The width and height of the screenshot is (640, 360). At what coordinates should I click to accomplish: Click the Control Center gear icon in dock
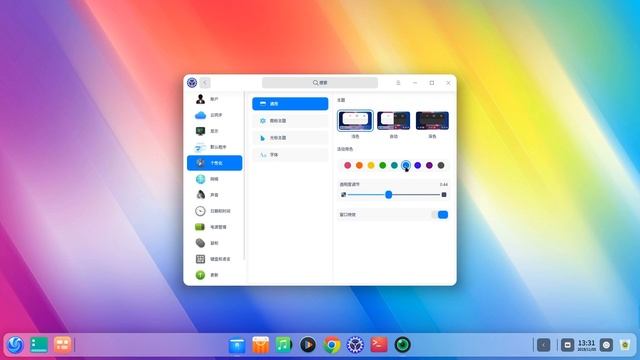point(355,345)
